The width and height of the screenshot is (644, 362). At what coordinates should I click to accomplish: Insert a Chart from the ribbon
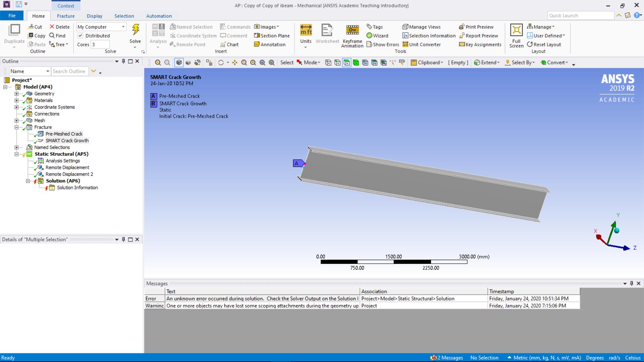229,44
